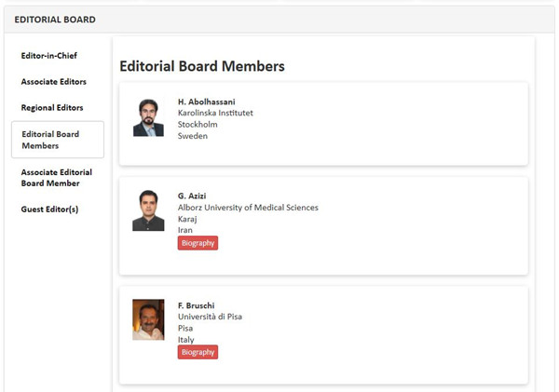Click the Stockholm city text

click(x=198, y=124)
